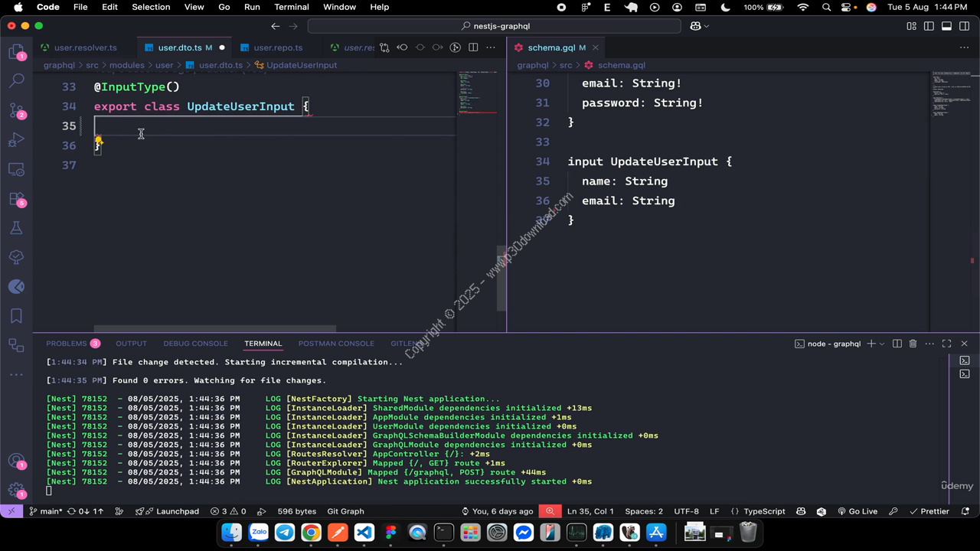
Task: Open the LF end-of-line selector
Action: point(714,511)
